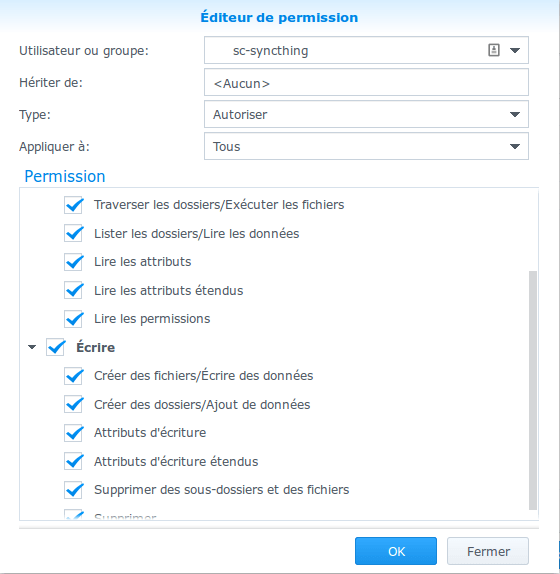Image resolution: width=560 pixels, height=574 pixels.
Task: Uncheck Créer des fichiers/Écrire des données
Action: [74, 376]
